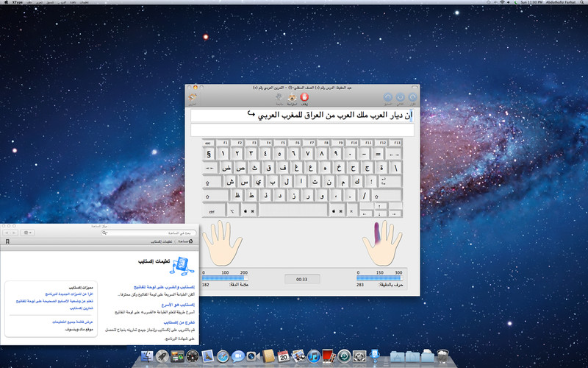Click the § key on the virtual keyboard
588x368 pixels.
209,154
